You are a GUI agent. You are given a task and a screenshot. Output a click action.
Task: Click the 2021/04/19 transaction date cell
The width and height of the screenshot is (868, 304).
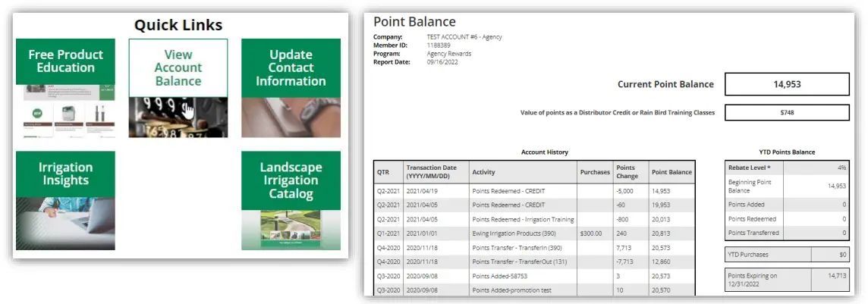click(x=436, y=191)
